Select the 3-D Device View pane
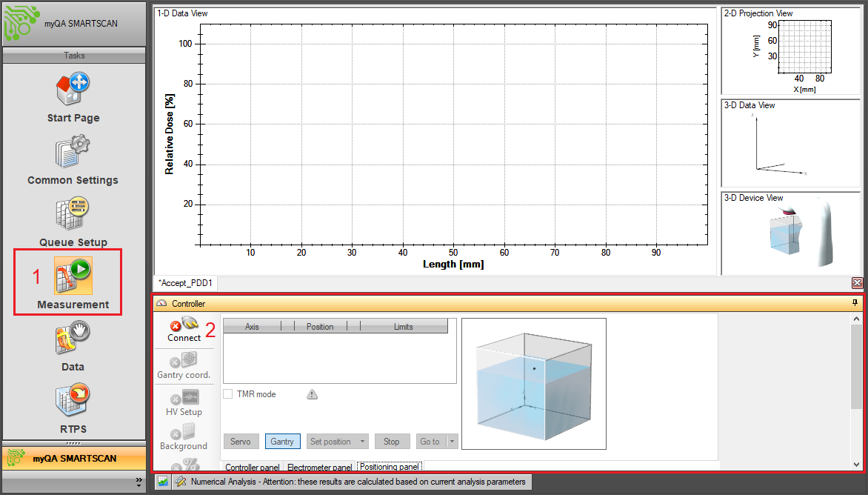This screenshot has height=495, width=868. coord(790,233)
